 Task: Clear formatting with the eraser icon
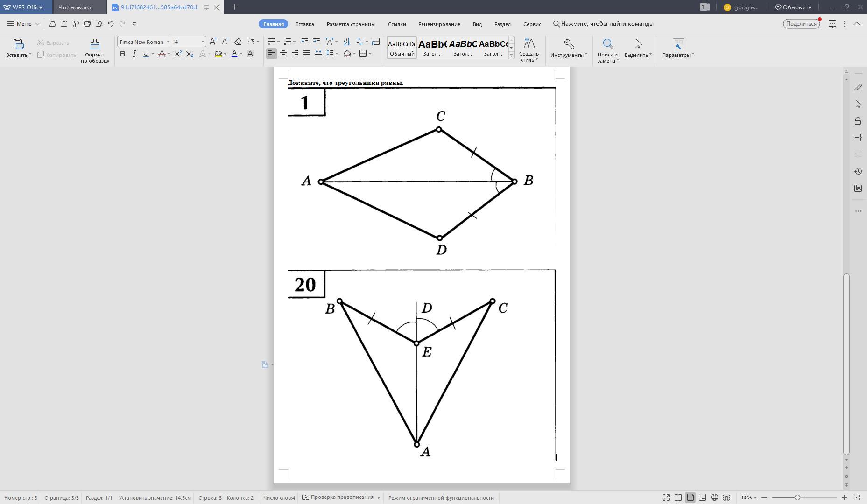click(238, 42)
